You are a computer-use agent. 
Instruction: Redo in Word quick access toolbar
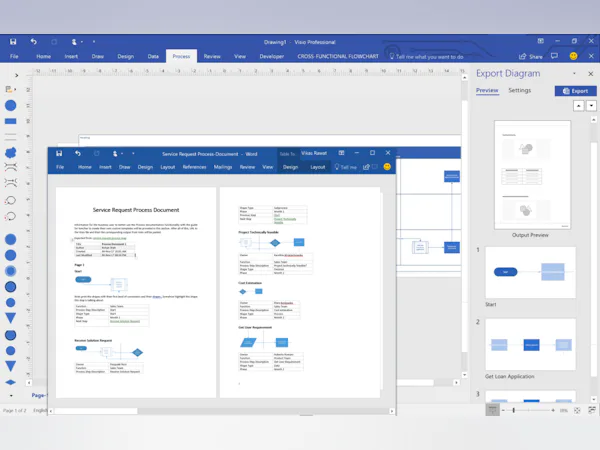pos(96,153)
